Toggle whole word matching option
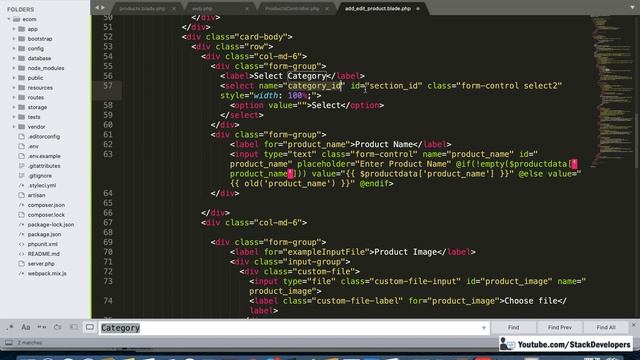This screenshot has width=640, height=360. 42,327
